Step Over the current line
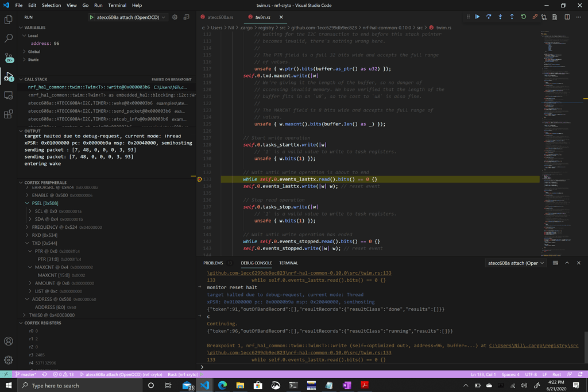Screen dimensions: 588x392 click(489, 17)
